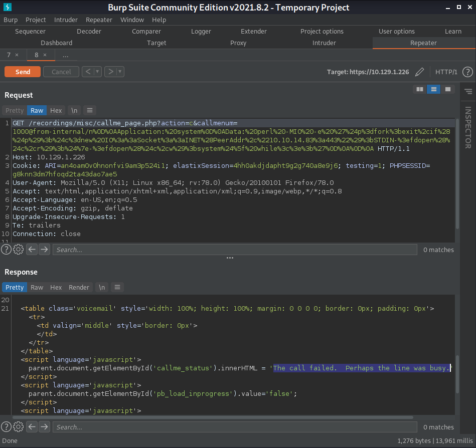
Task: Expand the Inspector side panel
Action: (x=468, y=127)
